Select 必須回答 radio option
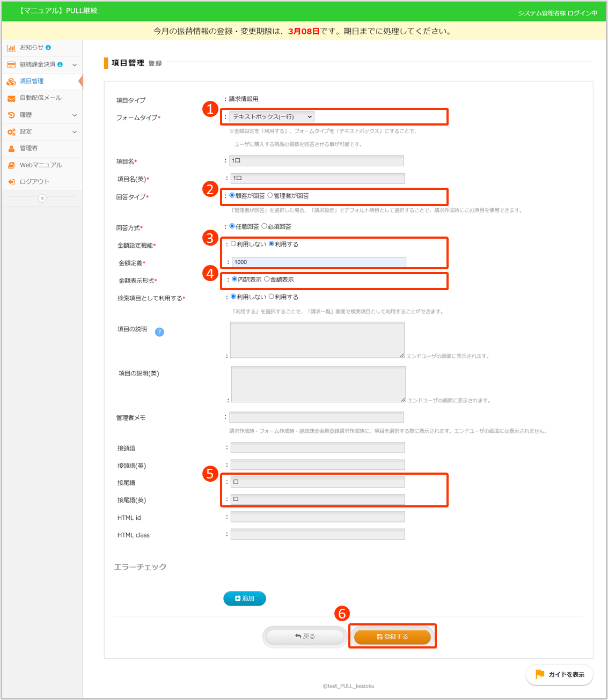This screenshot has height=700, width=608. 264,226
